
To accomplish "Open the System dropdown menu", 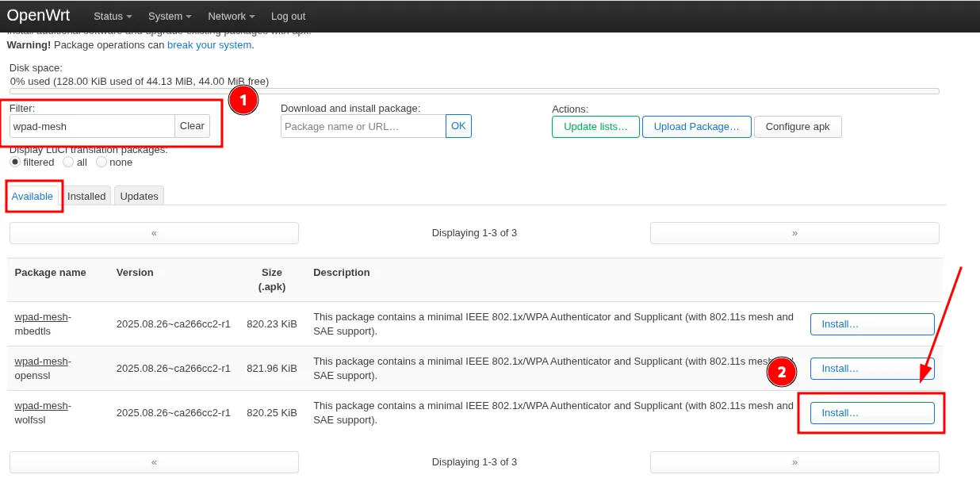I will pos(169,16).
